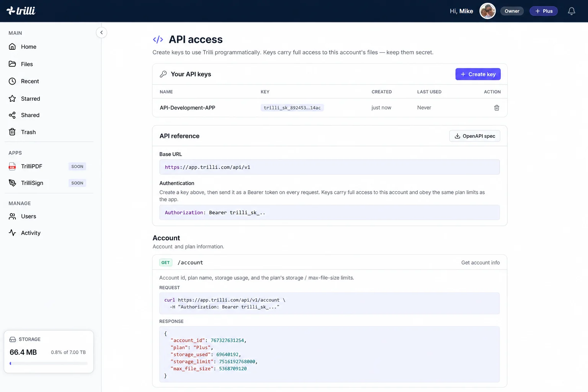Image resolution: width=588 pixels, height=392 pixels.
Task: Click the Recent clock icon
Action: click(x=12, y=81)
